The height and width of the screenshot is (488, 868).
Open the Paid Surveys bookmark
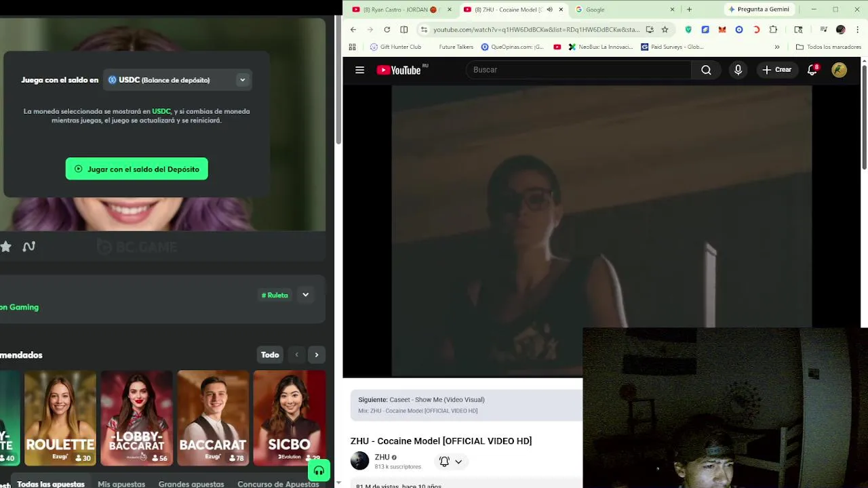click(x=673, y=47)
